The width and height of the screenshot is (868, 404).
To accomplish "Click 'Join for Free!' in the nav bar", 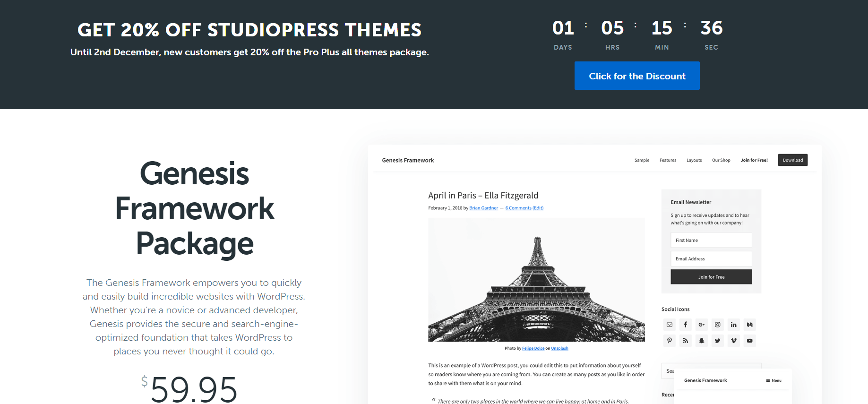I will click(x=754, y=160).
